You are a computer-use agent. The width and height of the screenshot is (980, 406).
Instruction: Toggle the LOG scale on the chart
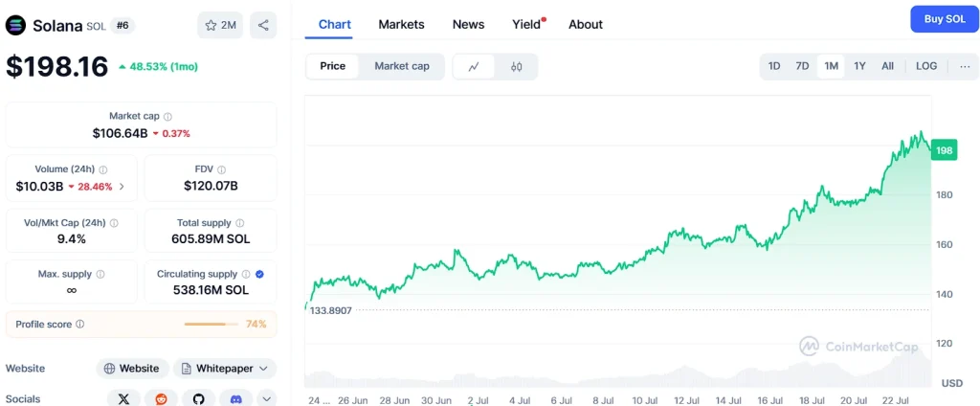click(x=925, y=66)
